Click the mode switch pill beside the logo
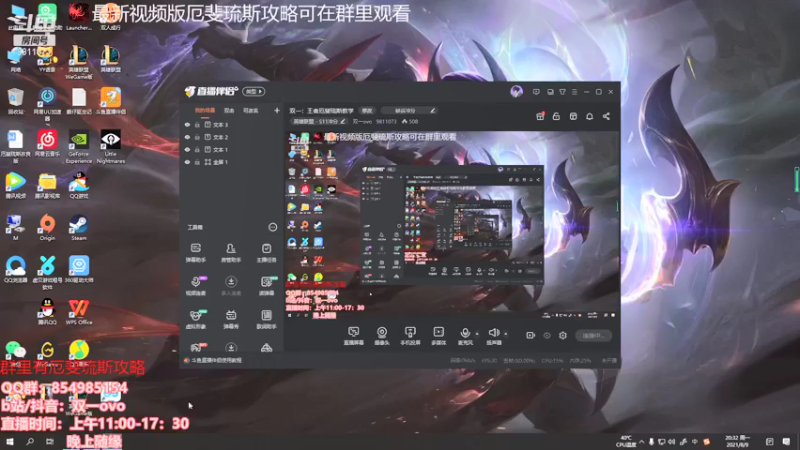 254,92
